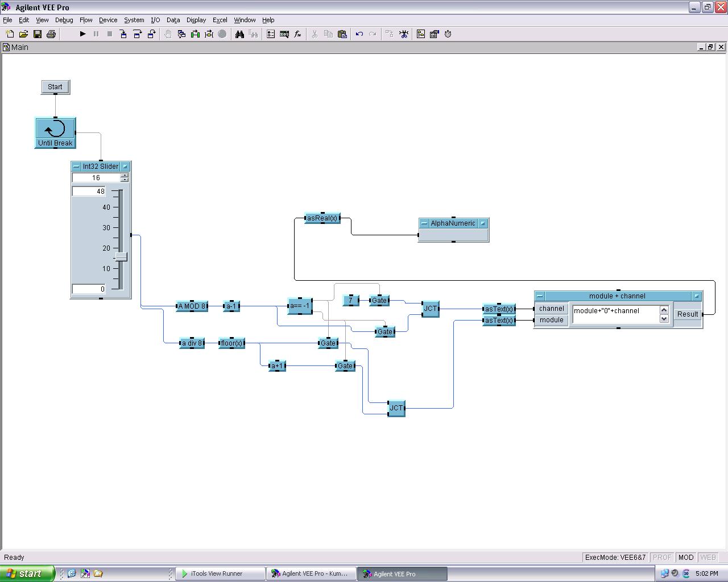Click the Start button object
The height and width of the screenshot is (582, 728).
pos(55,87)
